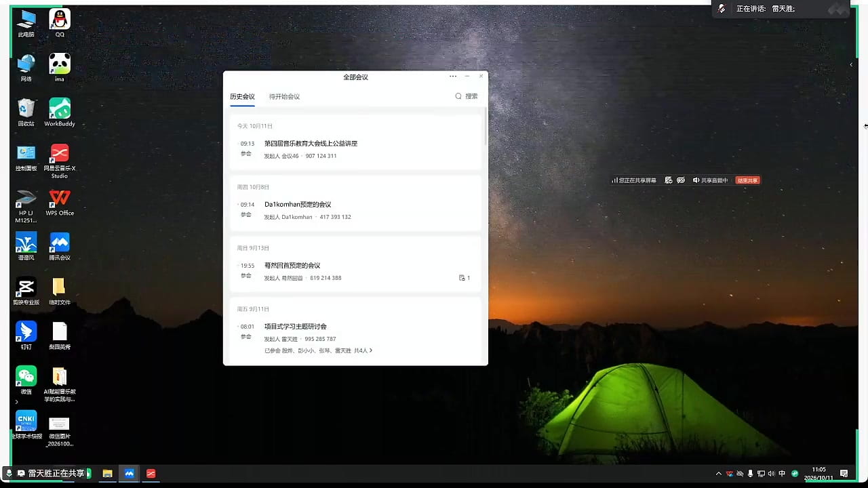Image resolution: width=868 pixels, height=488 pixels.
Task: Select the 回收站 recycle bin icon
Action: pyautogui.click(x=26, y=113)
